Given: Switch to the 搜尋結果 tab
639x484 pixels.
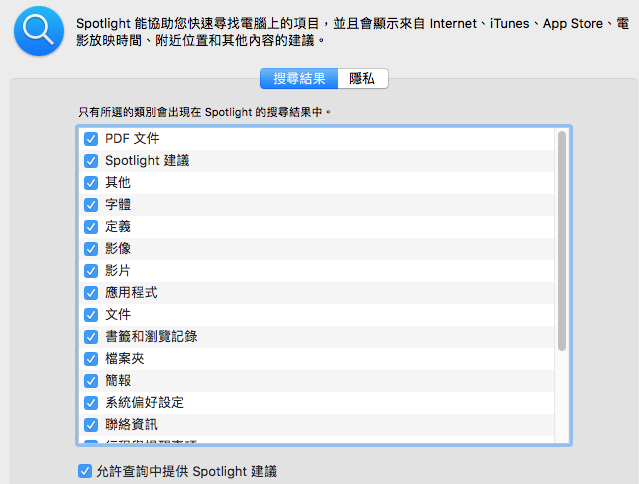Looking at the screenshot, I should (299, 78).
